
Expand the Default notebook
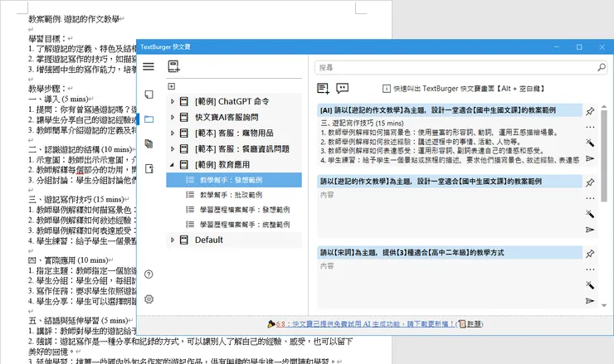tap(173, 240)
